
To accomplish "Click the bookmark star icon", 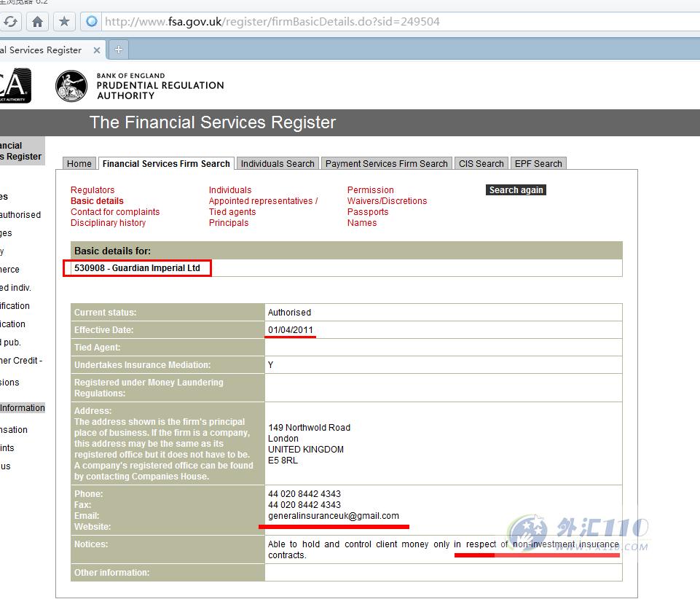I will coord(64,21).
